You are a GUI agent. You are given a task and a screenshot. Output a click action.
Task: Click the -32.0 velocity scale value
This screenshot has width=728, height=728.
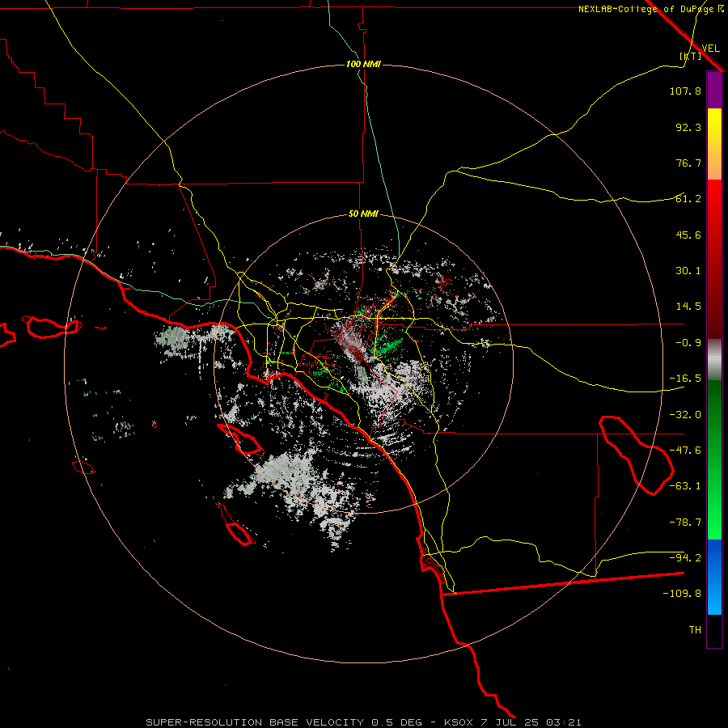[x=685, y=415]
